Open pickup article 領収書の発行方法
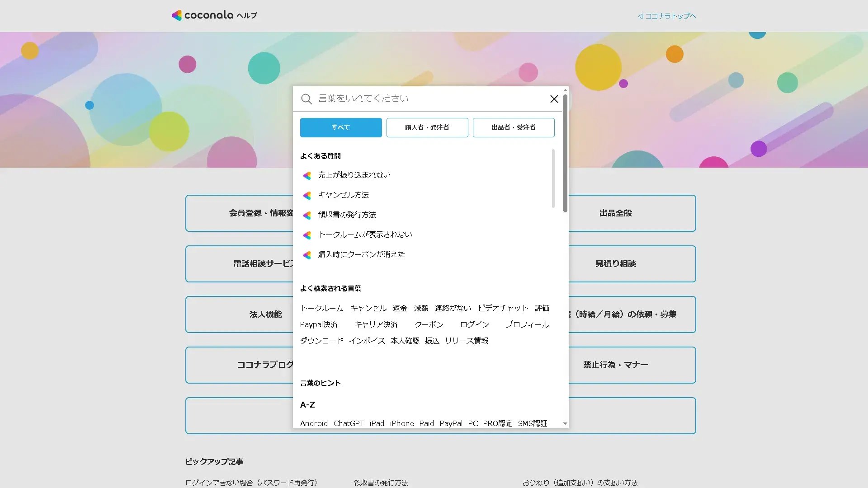 click(381, 483)
